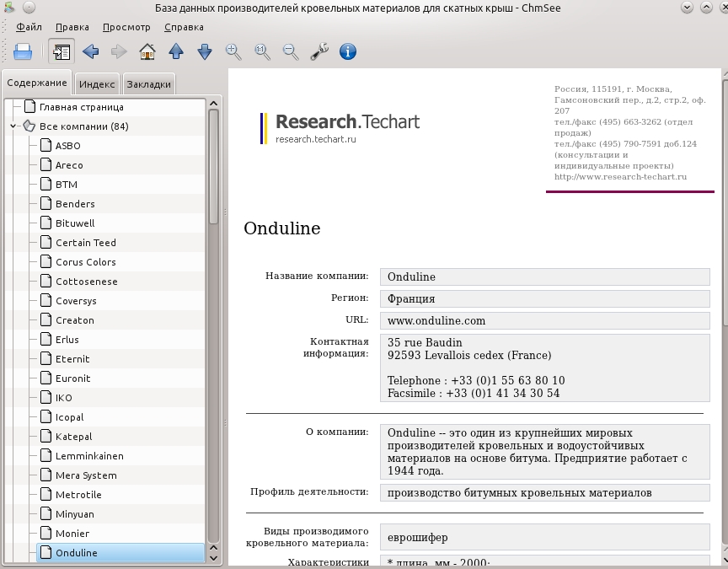Open the Файл menu
Image resolution: width=728 pixels, height=569 pixels.
point(29,27)
